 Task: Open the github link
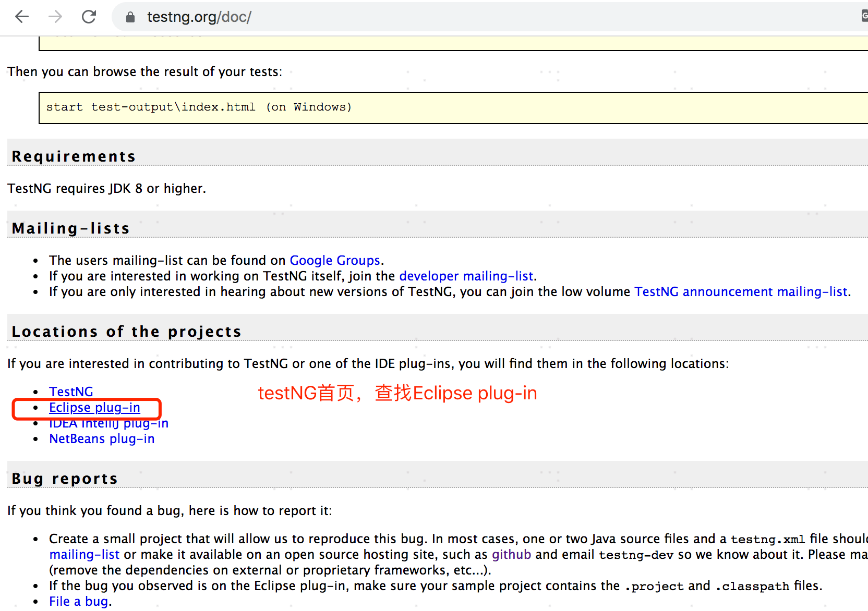click(511, 554)
